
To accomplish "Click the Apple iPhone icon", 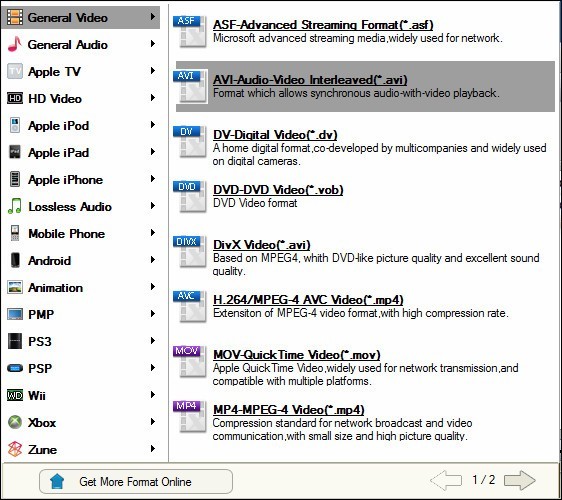I will (15, 179).
